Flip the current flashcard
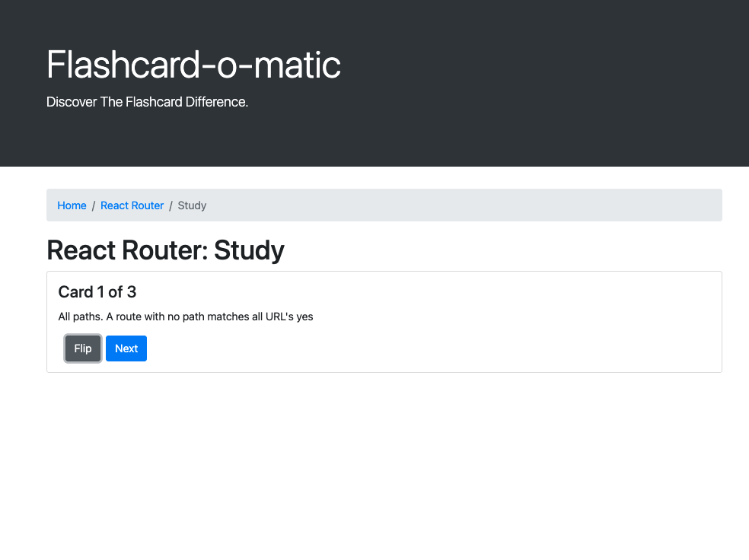The image size is (749, 560). (83, 348)
